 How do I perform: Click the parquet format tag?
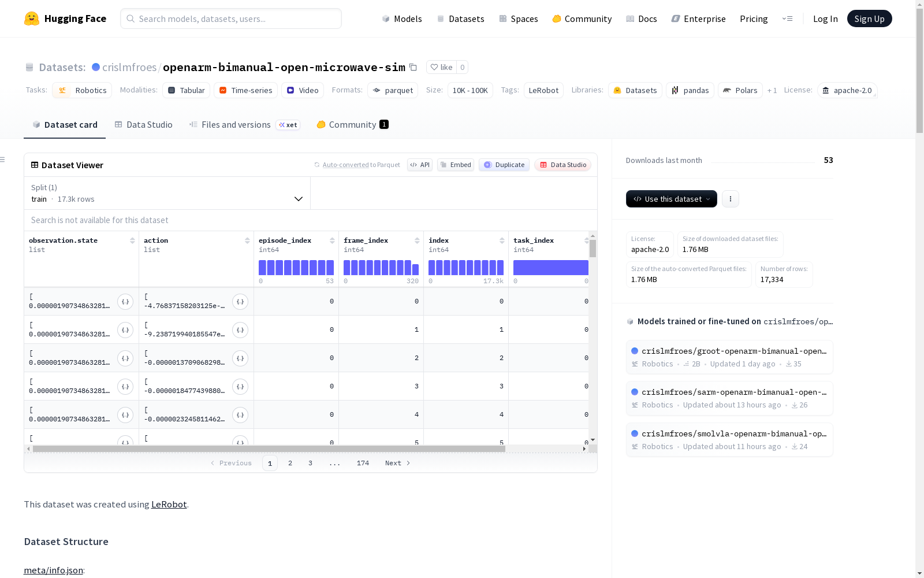[393, 90]
